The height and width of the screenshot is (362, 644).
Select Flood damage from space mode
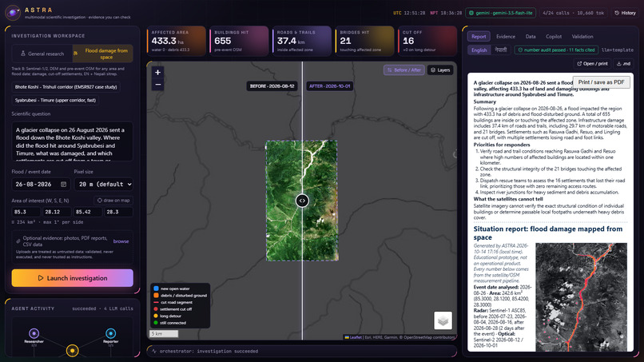[x=102, y=54]
